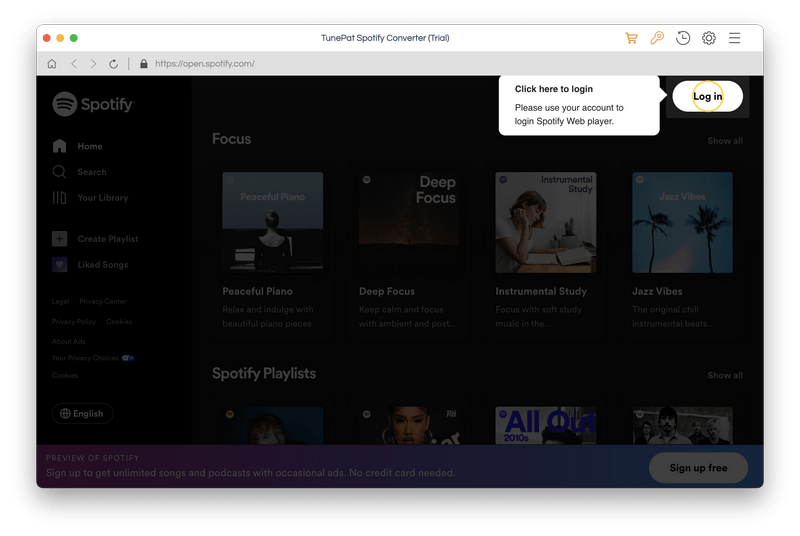Open Search label in sidebar
800x536 pixels.
[x=92, y=172]
